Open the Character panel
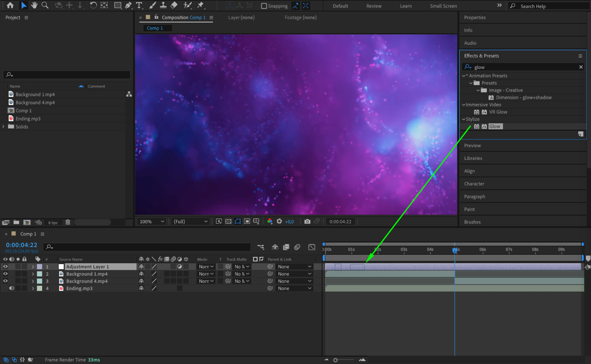The image size is (591, 364). [x=474, y=184]
